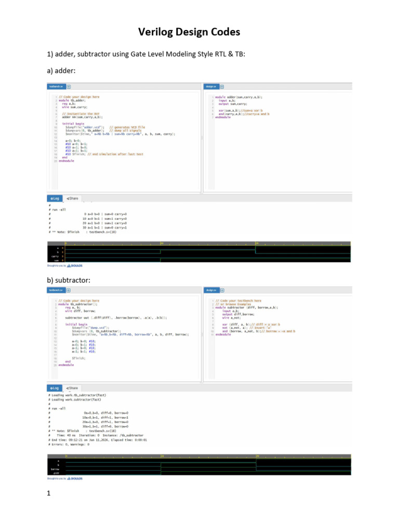
Task: Select the testbench.sv tab in adder section
Action: pos(56,87)
